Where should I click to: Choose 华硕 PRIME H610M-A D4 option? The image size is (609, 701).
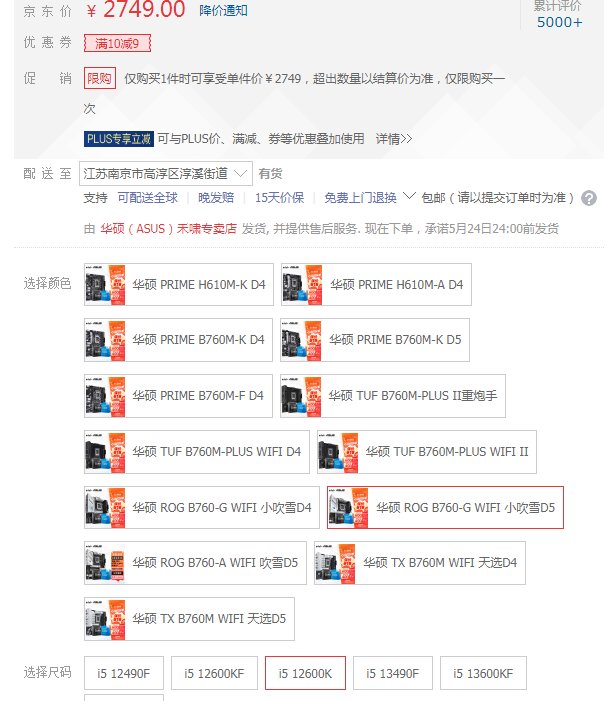click(x=376, y=285)
